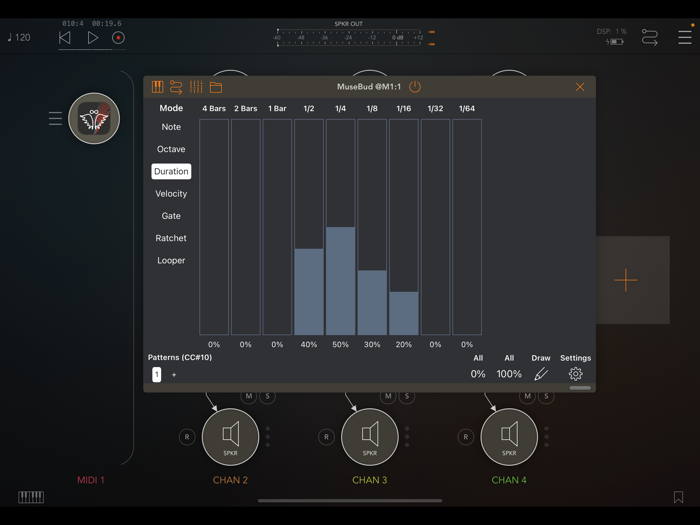
Task: Open CHAN 4 three-dot options
Action: (546, 437)
